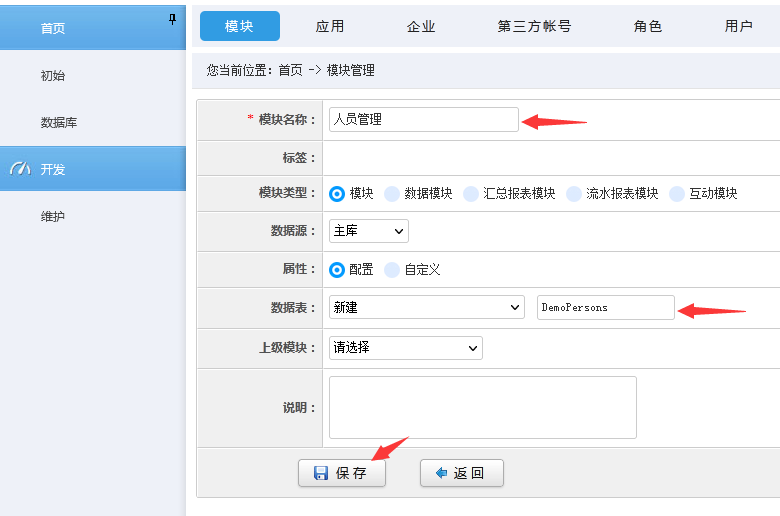Click the dashboard gauge icon beside 开发

(x=20, y=169)
